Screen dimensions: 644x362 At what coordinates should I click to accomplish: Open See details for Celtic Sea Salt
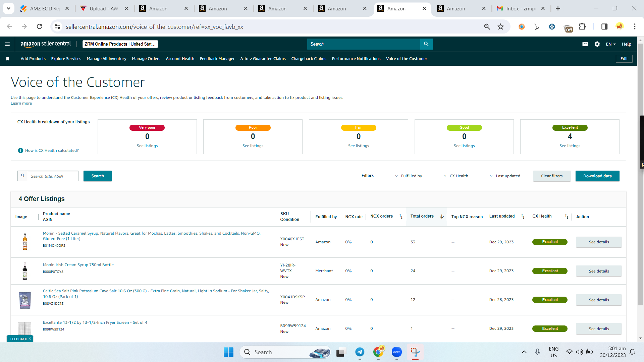coord(599,300)
